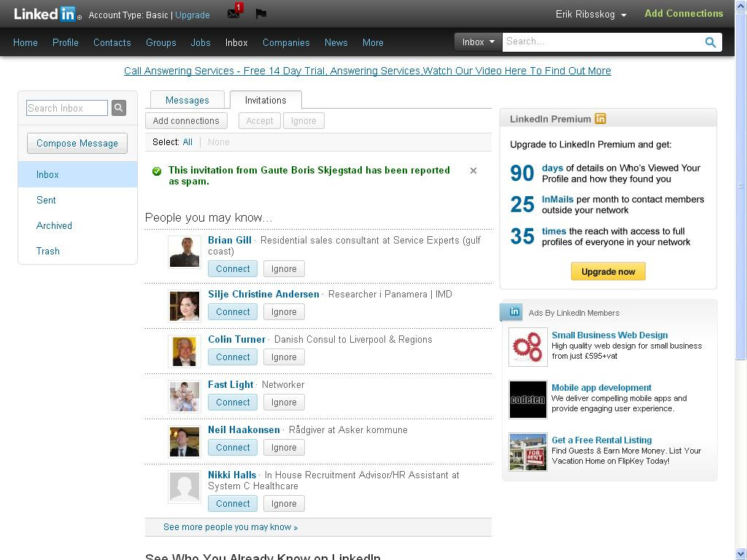Click the Compose Message button
Screen dimensions: 747x560
[x=77, y=144]
